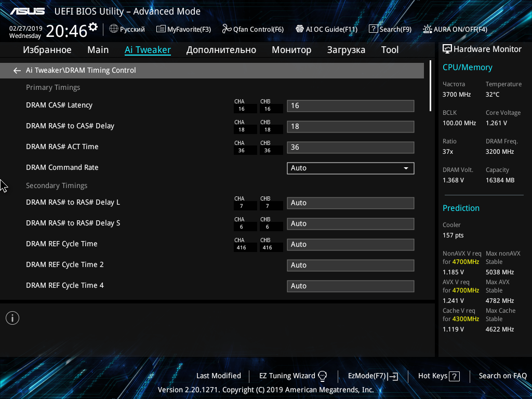Screen dimensions: 532x399
Task: Click the CPU/Memory heading
Action: pos(467,68)
